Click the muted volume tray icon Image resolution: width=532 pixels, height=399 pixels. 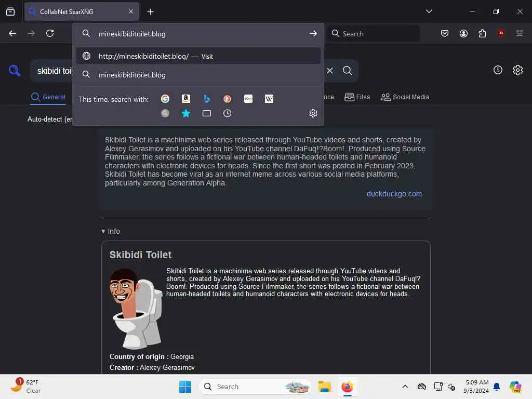point(451,387)
